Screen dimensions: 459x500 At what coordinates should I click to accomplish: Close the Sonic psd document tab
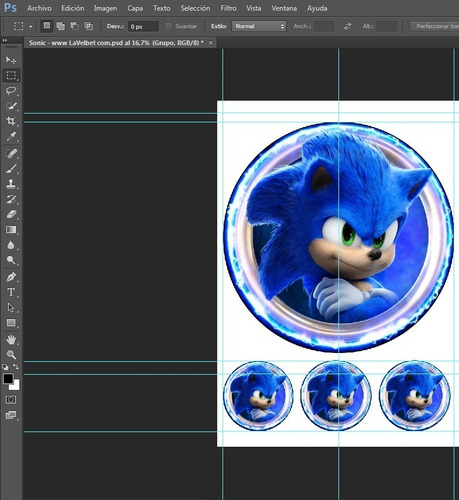[x=211, y=43]
